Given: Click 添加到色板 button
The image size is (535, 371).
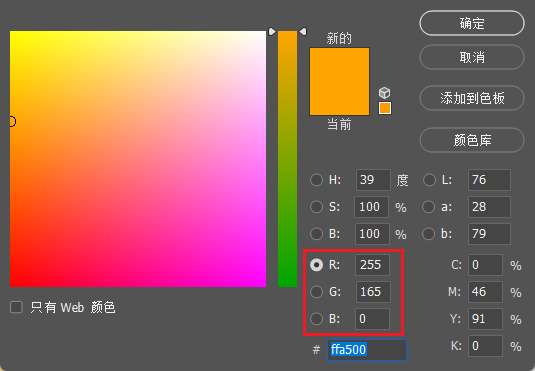Looking at the screenshot, I should [x=472, y=98].
